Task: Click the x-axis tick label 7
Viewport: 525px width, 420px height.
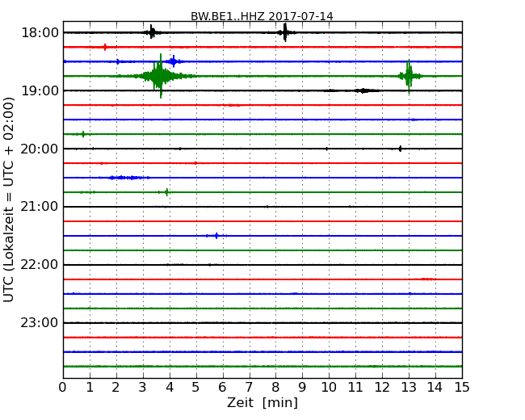Action: [249, 388]
